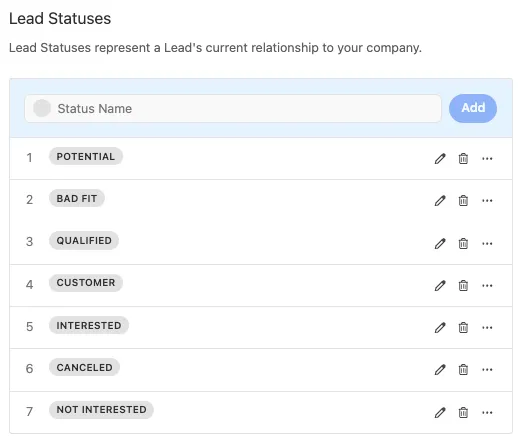
Task: Select the CANCELED status label
Action: click(x=85, y=367)
